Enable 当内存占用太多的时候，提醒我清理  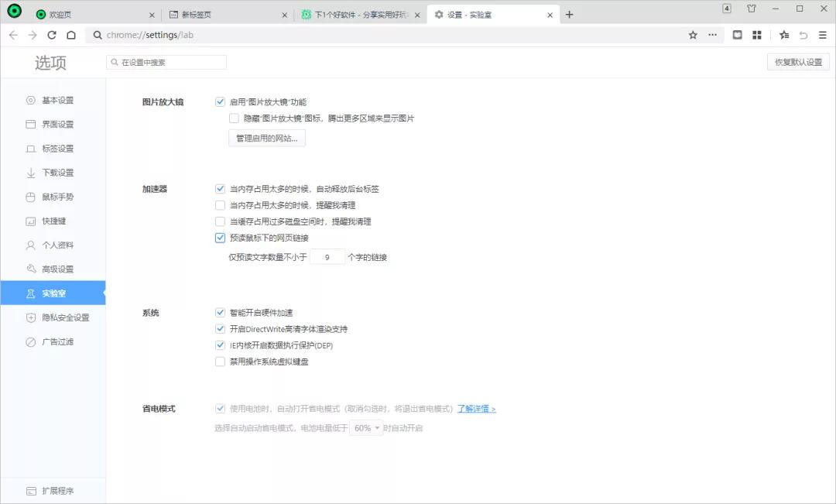point(221,204)
